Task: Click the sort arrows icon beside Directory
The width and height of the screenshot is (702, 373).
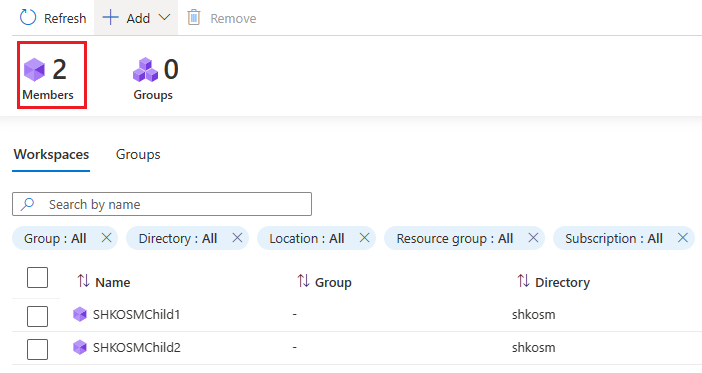Action: point(523,281)
